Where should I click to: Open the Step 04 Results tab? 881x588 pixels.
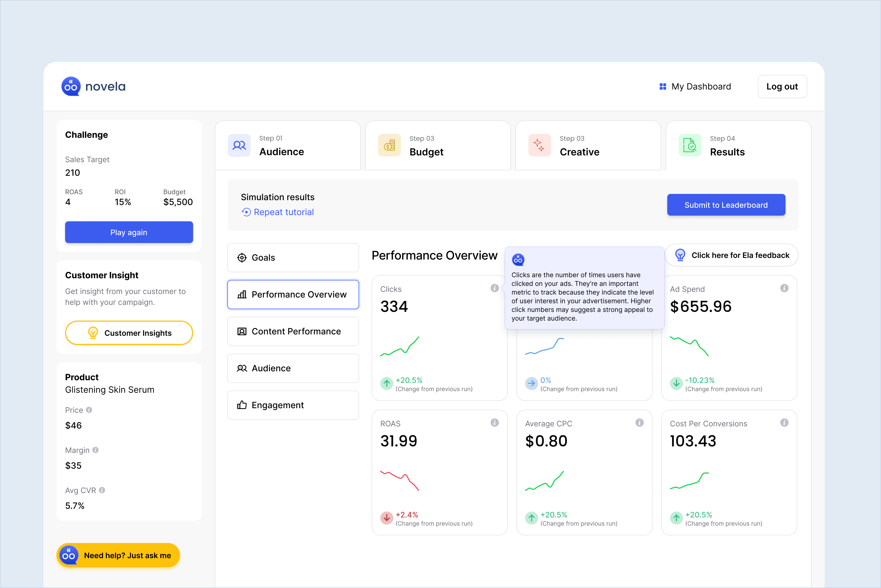tap(739, 145)
